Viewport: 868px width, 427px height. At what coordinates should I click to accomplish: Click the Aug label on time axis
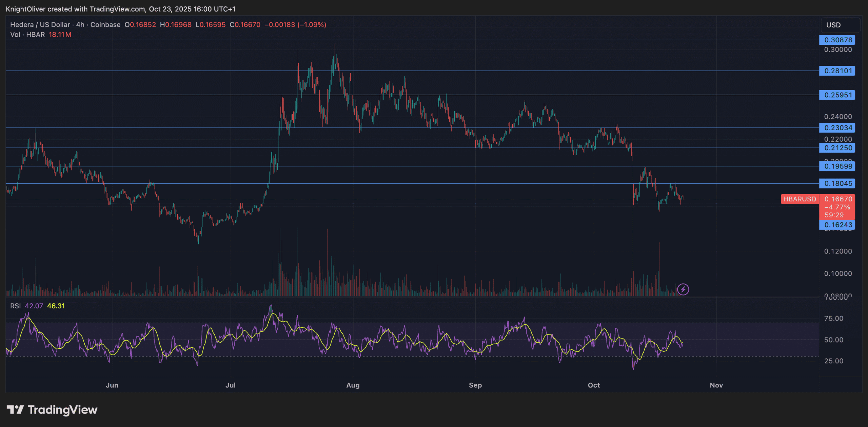[x=353, y=385]
